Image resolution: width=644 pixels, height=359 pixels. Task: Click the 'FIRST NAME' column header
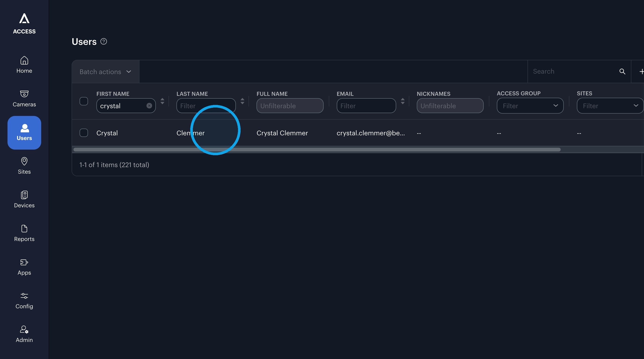pos(113,94)
